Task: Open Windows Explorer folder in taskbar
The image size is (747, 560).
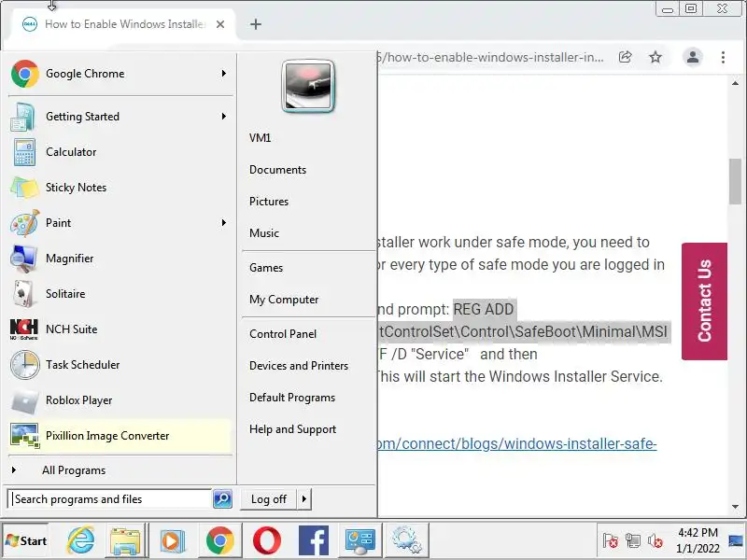Action: pos(125,540)
